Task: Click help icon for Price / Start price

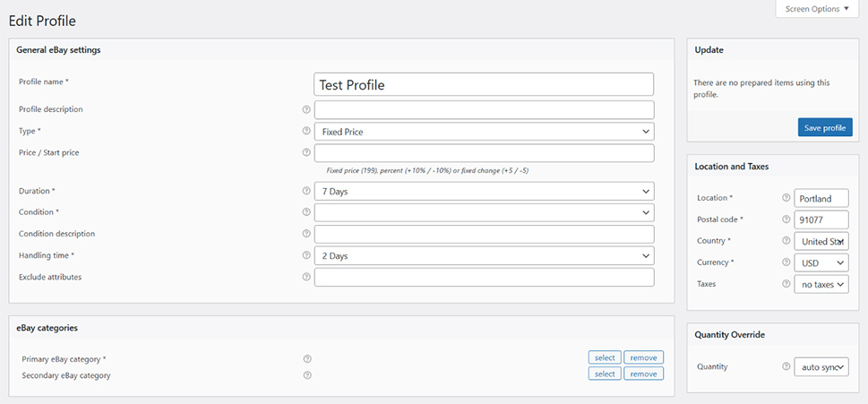Action: 306,153
